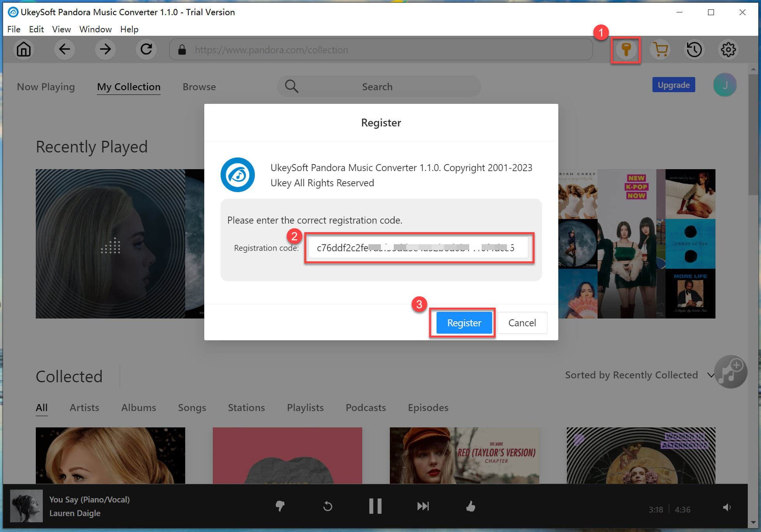This screenshot has height=532, width=761.
Task: Click the Register button to confirm
Action: coord(463,323)
